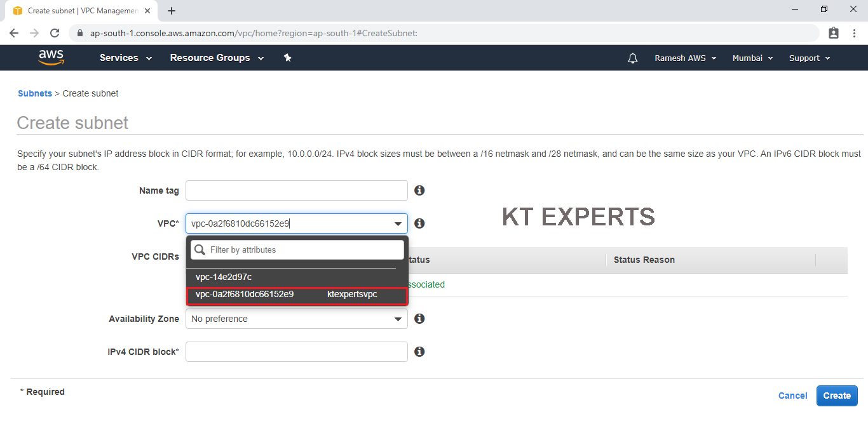868x426 pixels.
Task: Click the Subnets breadcrumb link
Action: click(x=35, y=93)
